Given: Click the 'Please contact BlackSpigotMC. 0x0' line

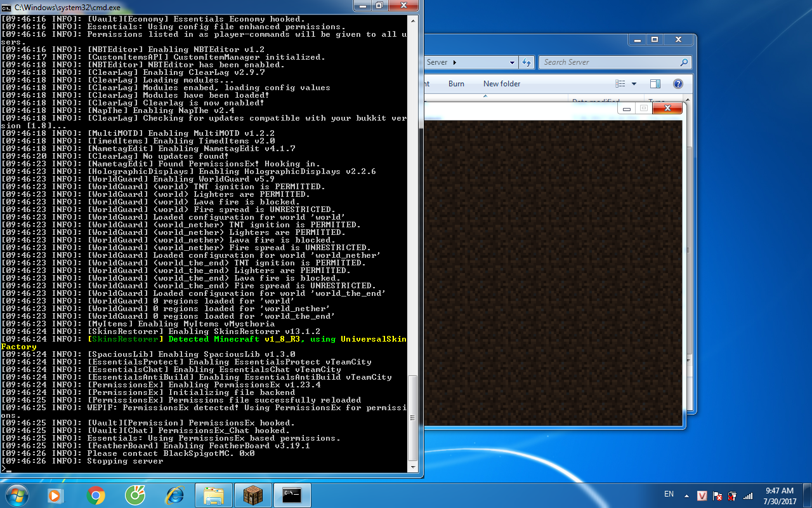Looking at the screenshot, I should [128, 453].
